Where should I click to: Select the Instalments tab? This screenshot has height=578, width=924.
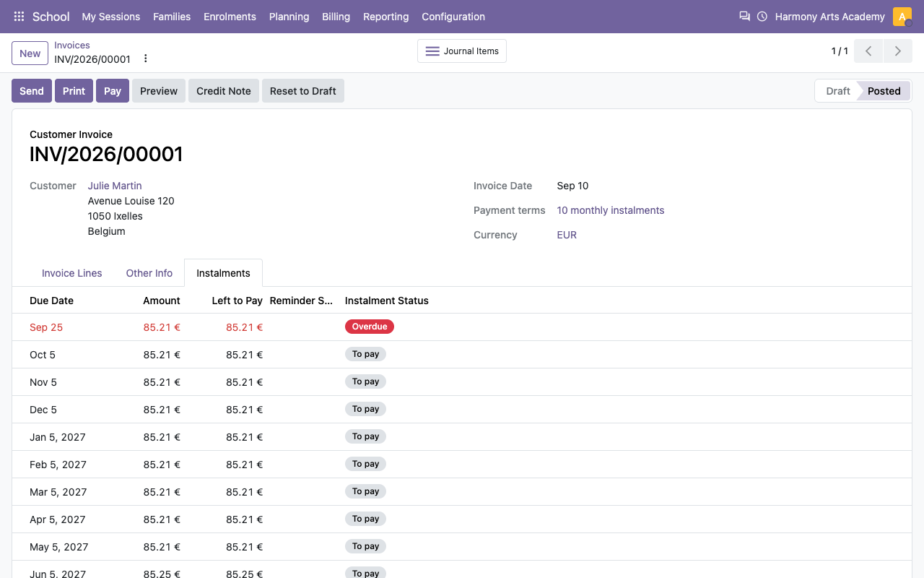(x=224, y=273)
